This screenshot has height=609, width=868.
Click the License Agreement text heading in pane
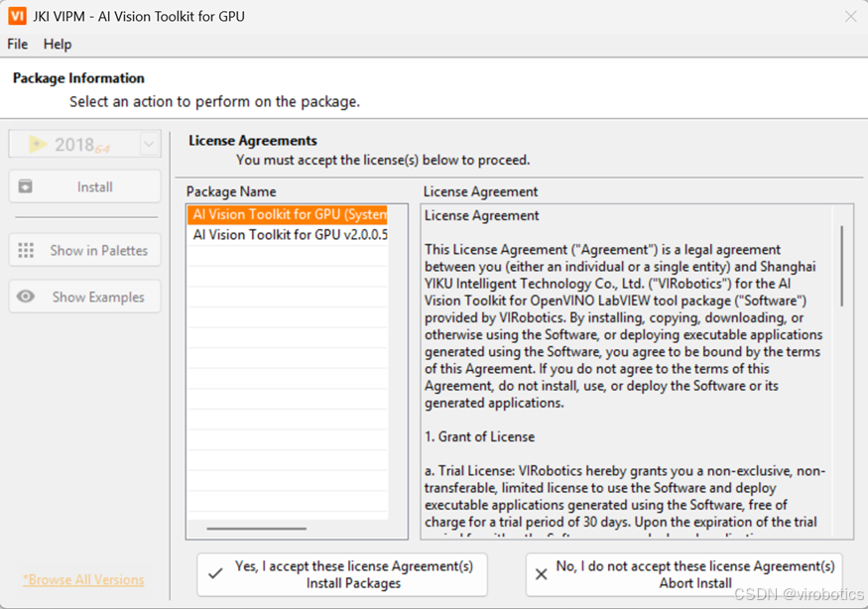click(481, 215)
